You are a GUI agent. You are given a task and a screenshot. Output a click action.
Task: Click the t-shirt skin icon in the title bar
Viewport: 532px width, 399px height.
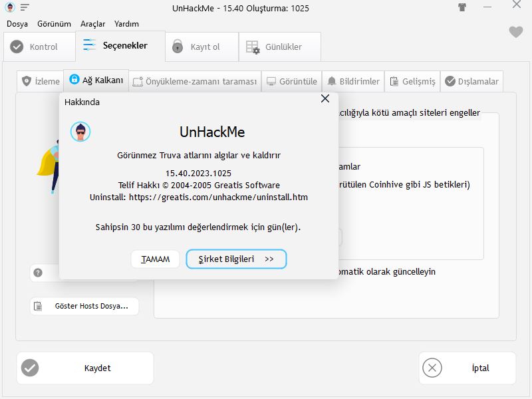pos(462,7)
